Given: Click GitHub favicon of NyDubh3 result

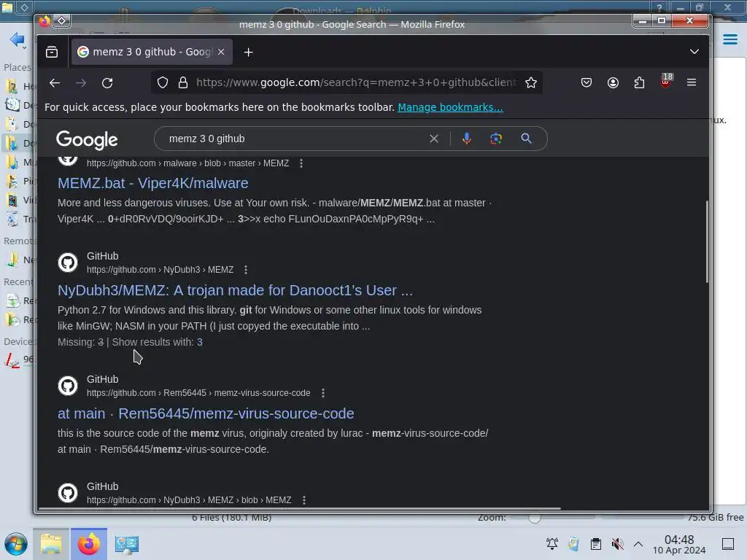Looking at the screenshot, I should pyautogui.click(x=68, y=262).
